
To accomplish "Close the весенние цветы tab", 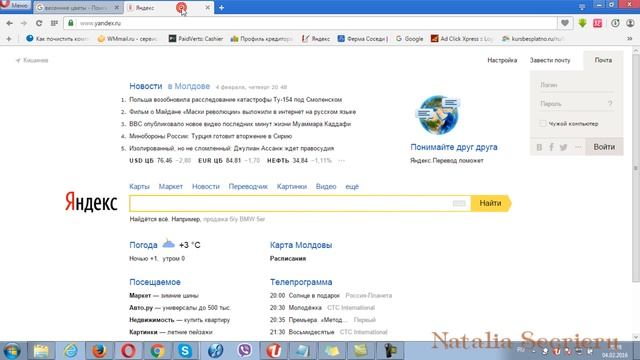I will [x=116, y=7].
